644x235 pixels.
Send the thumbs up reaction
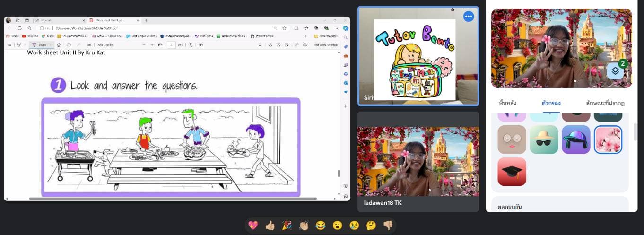click(270, 226)
